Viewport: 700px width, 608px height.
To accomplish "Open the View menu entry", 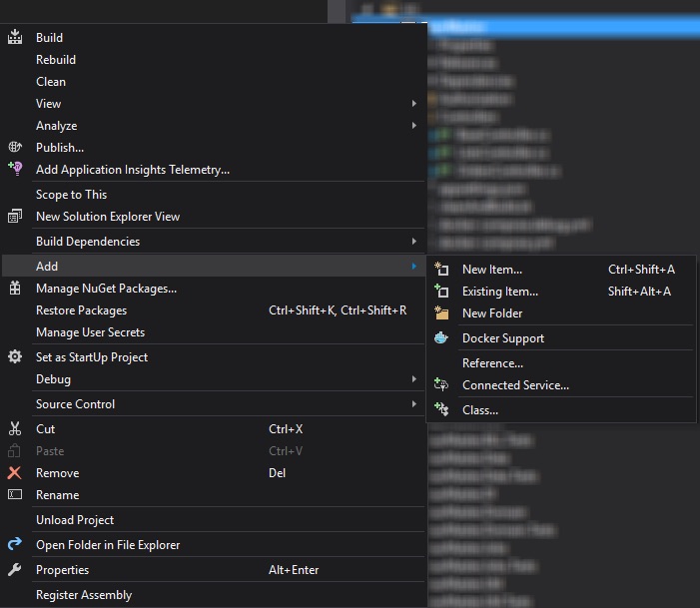I will coord(214,104).
